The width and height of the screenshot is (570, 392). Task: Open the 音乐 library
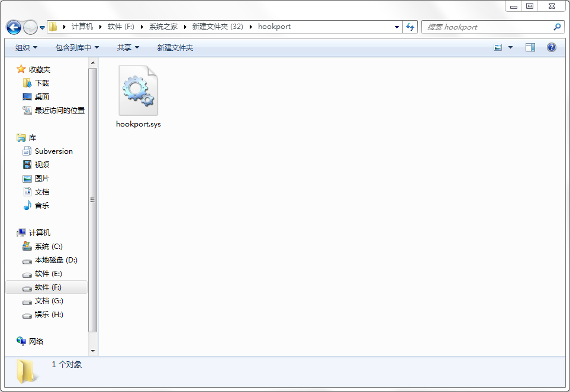tap(42, 206)
